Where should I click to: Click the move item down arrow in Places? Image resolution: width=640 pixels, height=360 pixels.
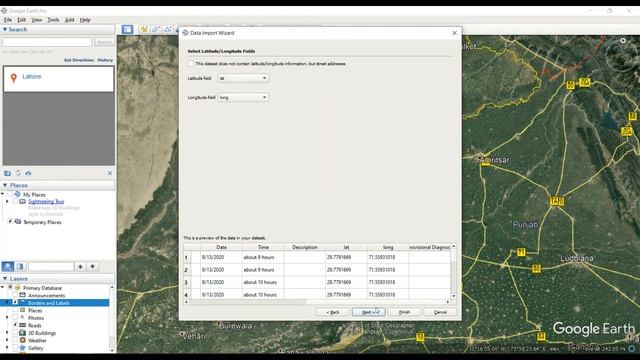coord(93,267)
